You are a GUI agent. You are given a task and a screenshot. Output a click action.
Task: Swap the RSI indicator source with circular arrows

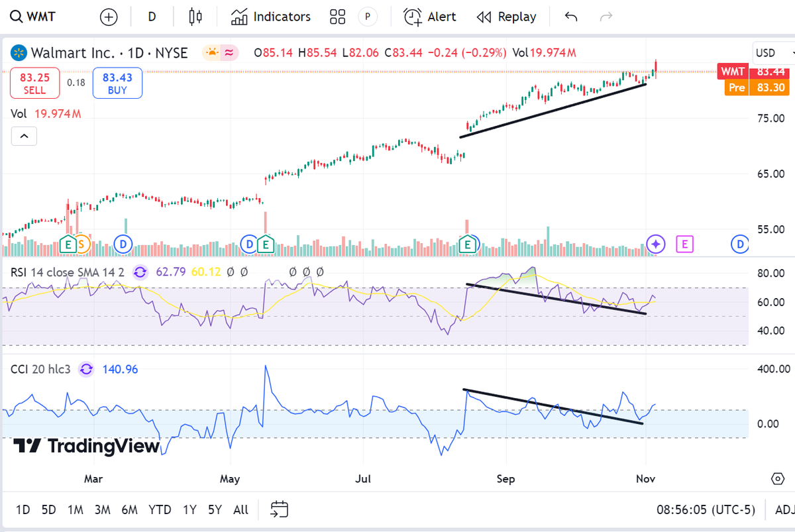tap(140, 272)
